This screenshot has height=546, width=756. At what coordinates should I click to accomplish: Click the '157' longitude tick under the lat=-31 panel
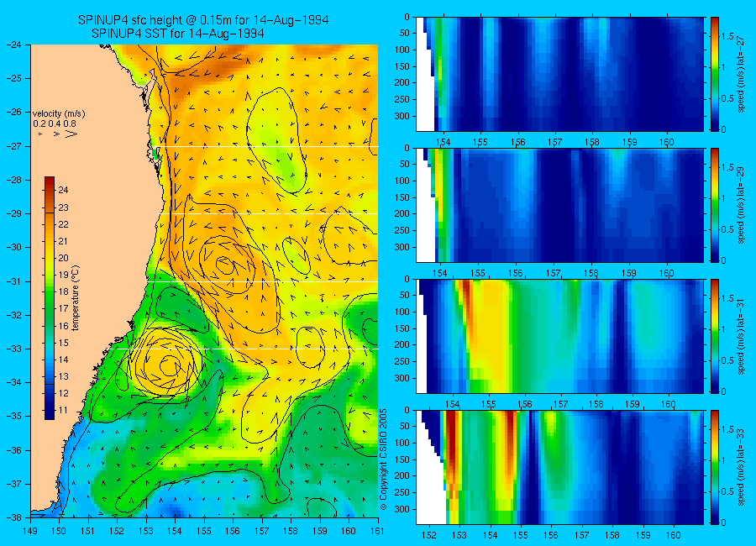[x=560, y=404]
